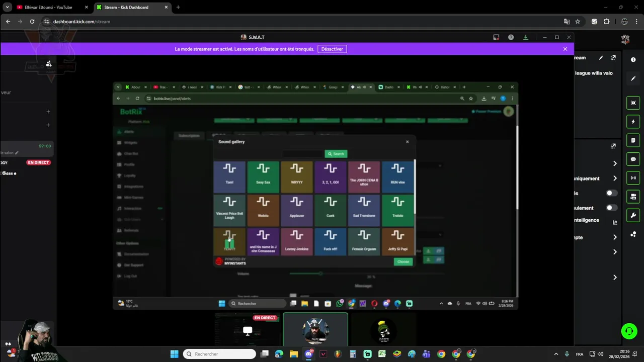Expand the first chevron row in settings panel
This screenshot has width=644, height=362.
coord(615,163)
